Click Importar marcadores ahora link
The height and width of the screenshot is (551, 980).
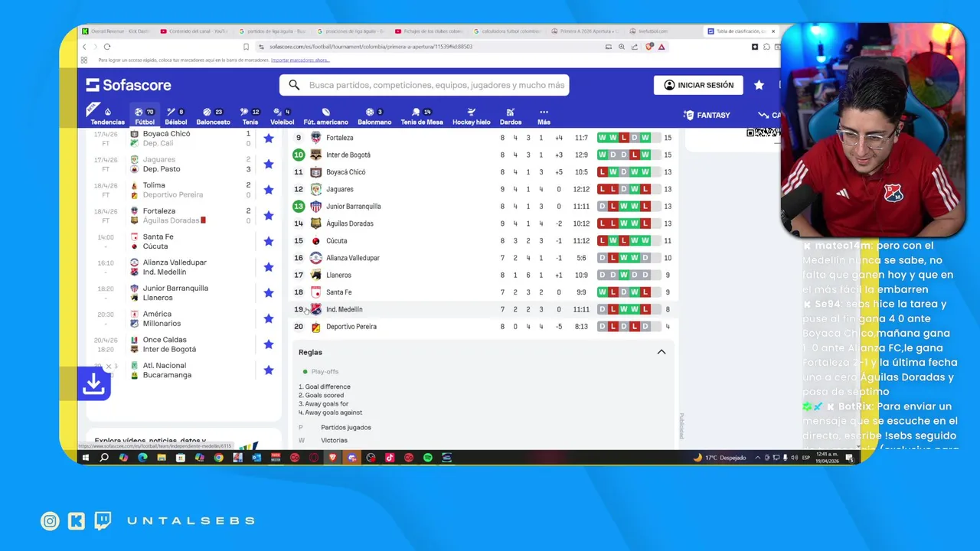pyautogui.click(x=300, y=60)
